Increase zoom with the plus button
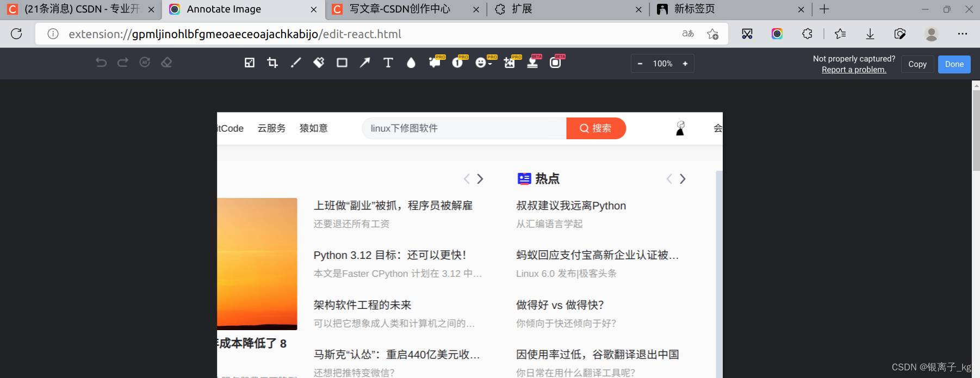 (685, 64)
